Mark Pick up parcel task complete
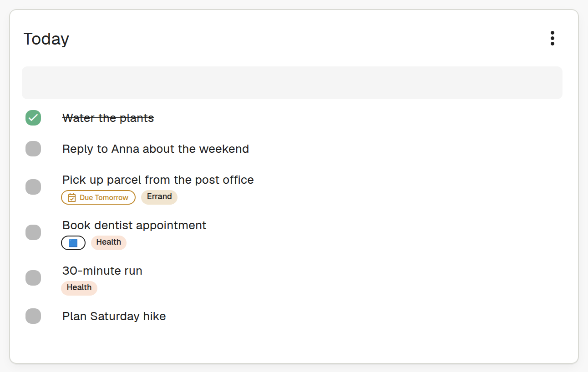588x372 pixels. pos(33,187)
